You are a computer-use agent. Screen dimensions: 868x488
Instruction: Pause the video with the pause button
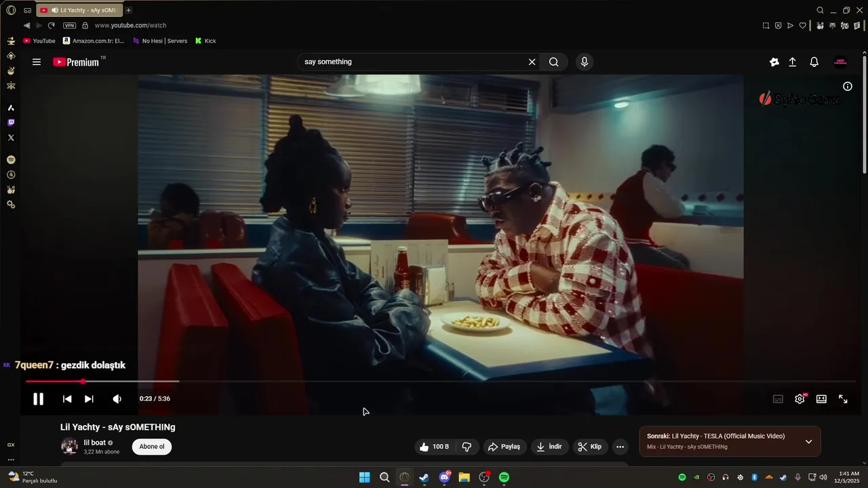(38, 399)
